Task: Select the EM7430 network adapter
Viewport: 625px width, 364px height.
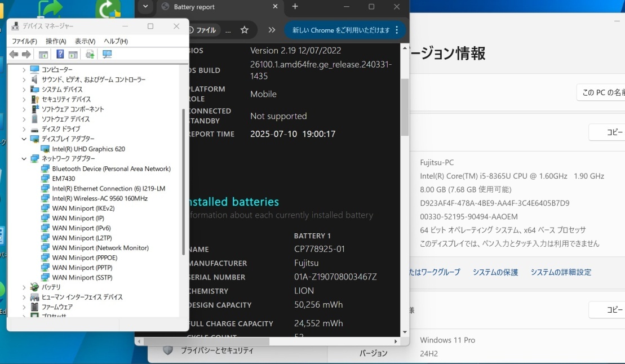Action: (x=63, y=179)
